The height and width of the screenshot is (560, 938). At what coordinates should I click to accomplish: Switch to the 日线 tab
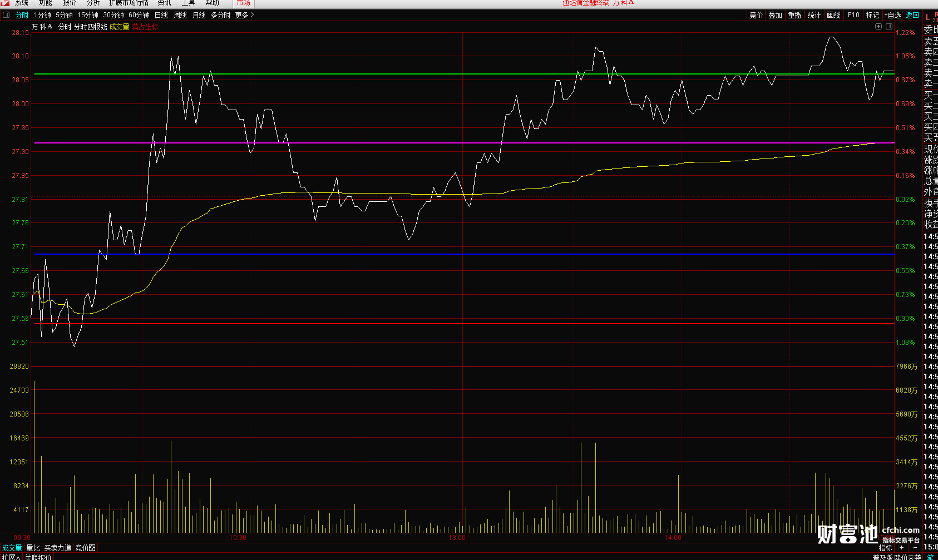161,15
